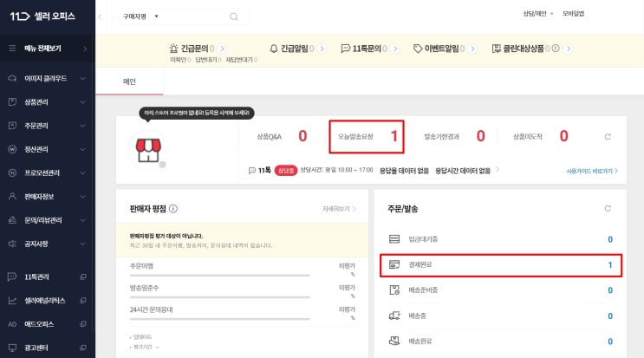
Task: Click the 긴급문의 siren icon
Action: pos(173,49)
